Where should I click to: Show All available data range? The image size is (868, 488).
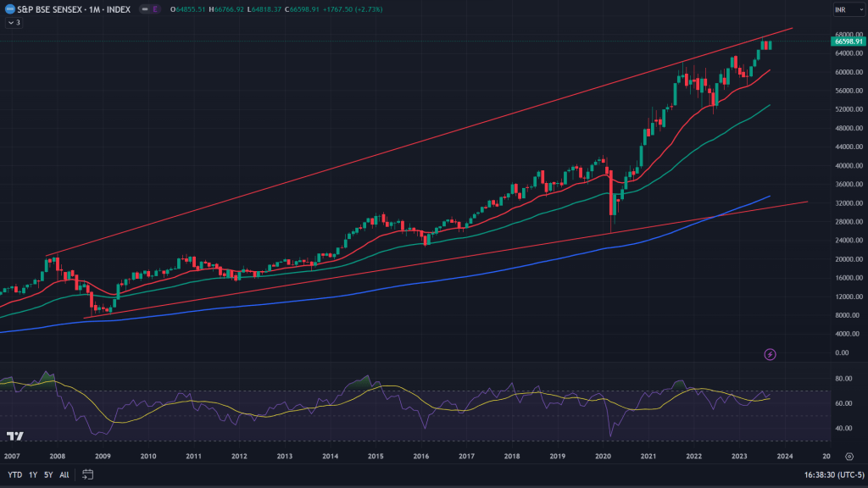(x=64, y=475)
